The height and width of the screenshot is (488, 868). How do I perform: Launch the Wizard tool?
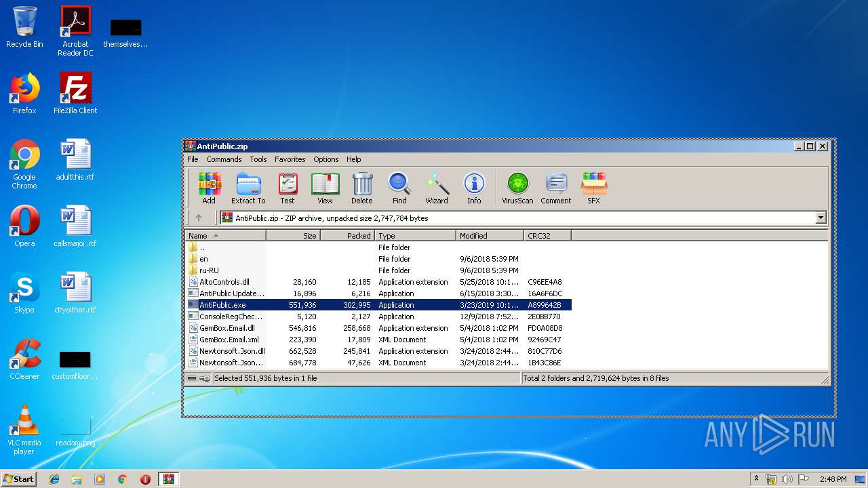tap(437, 188)
